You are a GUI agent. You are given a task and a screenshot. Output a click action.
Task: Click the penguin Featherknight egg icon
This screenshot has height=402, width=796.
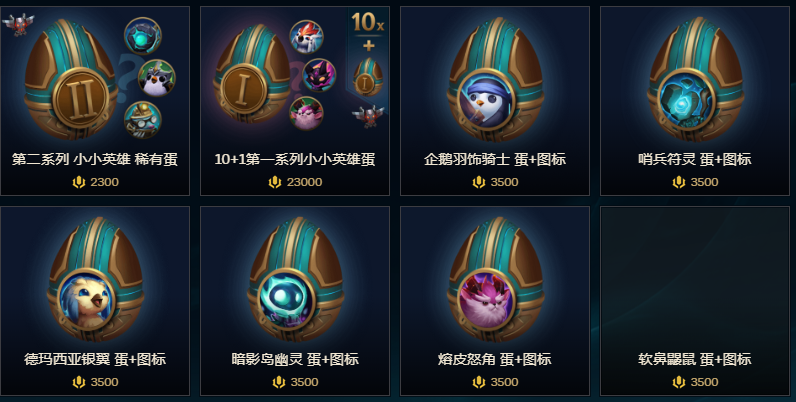point(495,80)
